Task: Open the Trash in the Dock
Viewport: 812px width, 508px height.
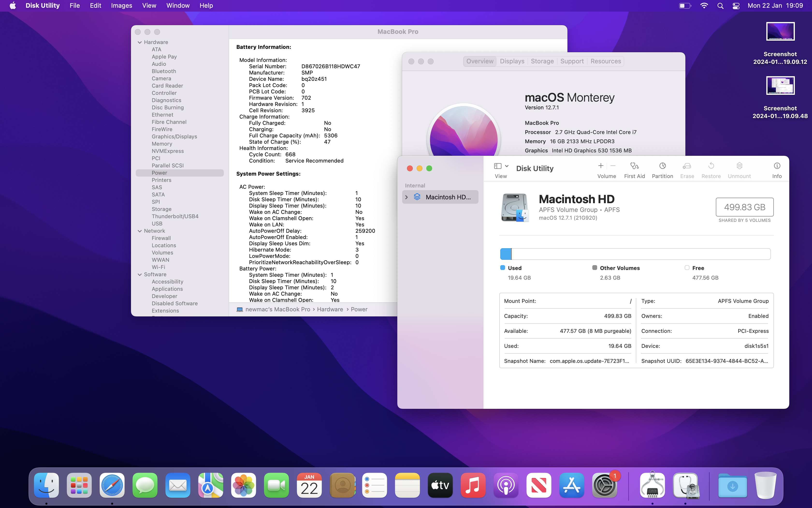Action: [765, 485]
